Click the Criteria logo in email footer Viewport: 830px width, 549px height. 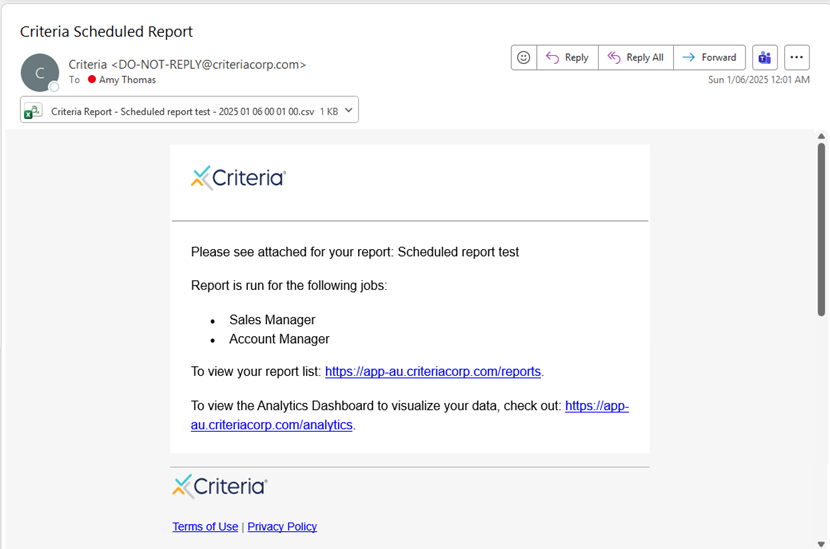220,487
